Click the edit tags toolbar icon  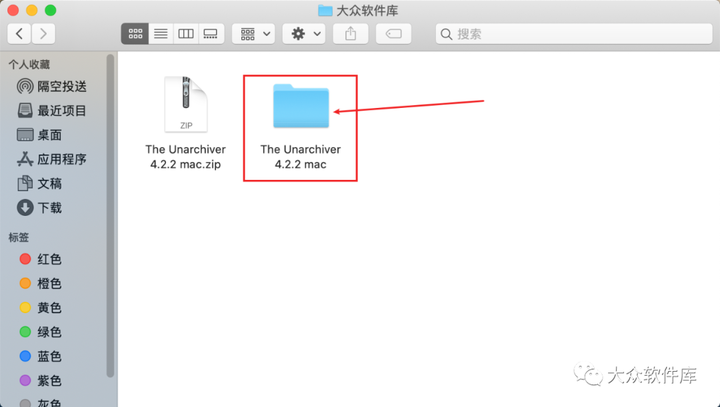(394, 34)
